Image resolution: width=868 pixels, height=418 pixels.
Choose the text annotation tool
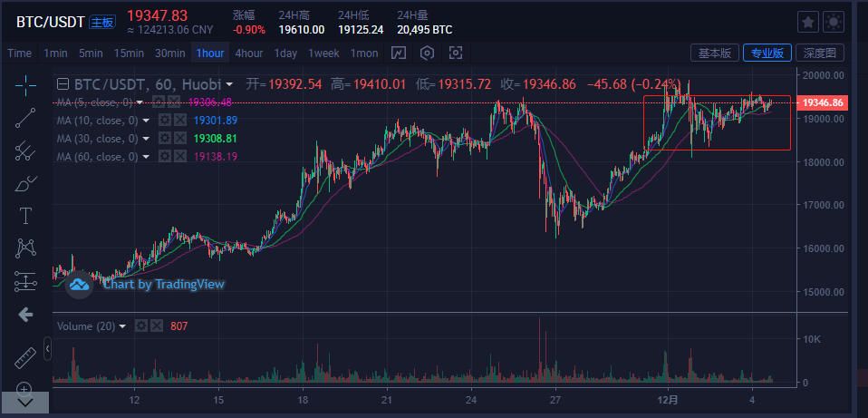click(x=25, y=215)
